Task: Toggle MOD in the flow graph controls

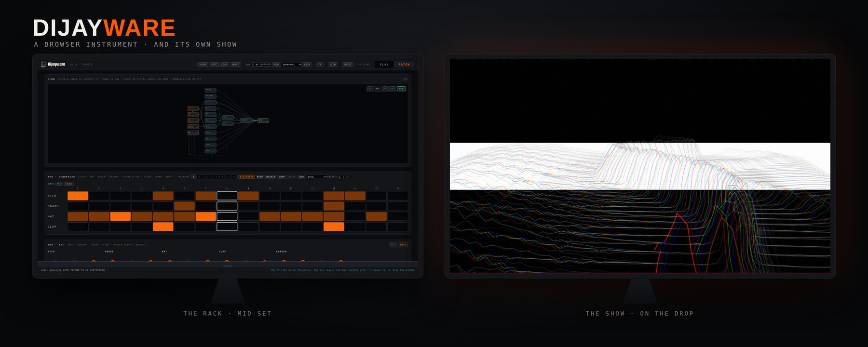Action: click(x=401, y=89)
